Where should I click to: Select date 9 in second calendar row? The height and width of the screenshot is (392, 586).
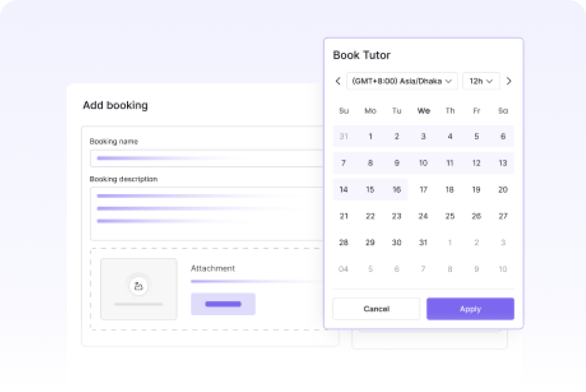coord(396,163)
